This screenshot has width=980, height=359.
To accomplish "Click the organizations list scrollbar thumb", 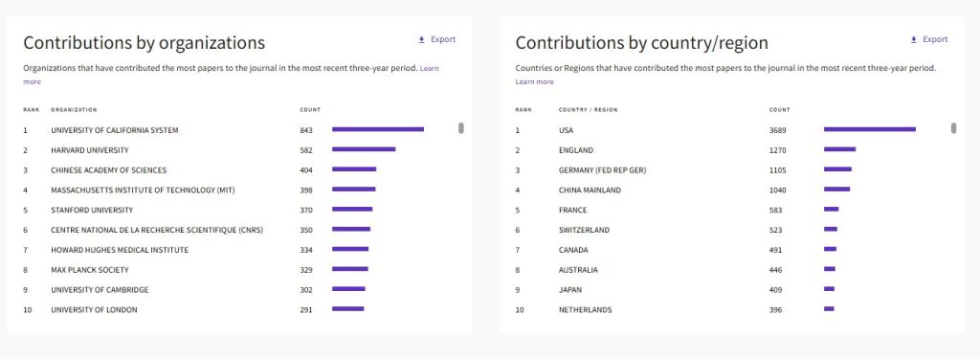I will point(461,128).
